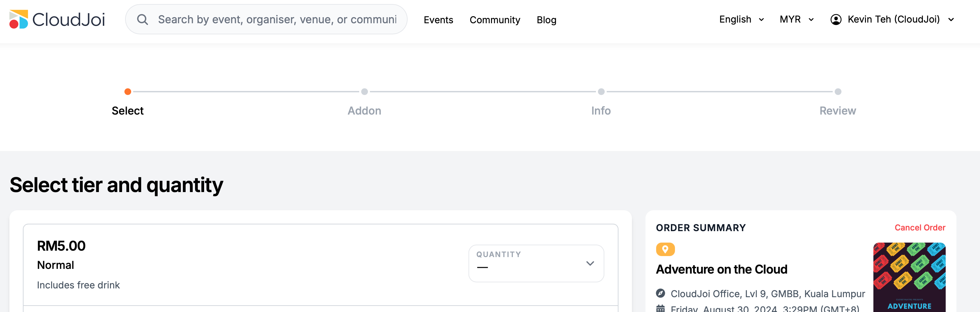Image resolution: width=980 pixels, height=312 pixels.
Task: Focus the event search field
Action: coord(277,20)
